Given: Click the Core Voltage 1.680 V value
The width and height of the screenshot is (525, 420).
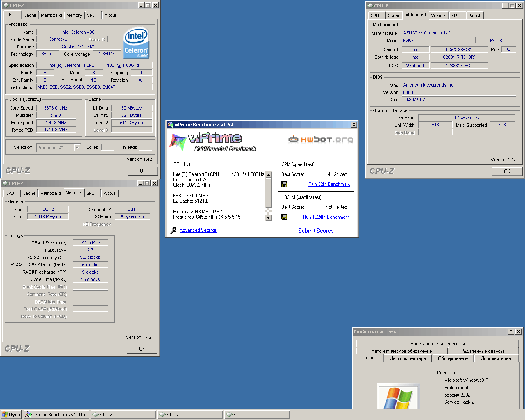Looking at the screenshot, I should coord(106,54).
